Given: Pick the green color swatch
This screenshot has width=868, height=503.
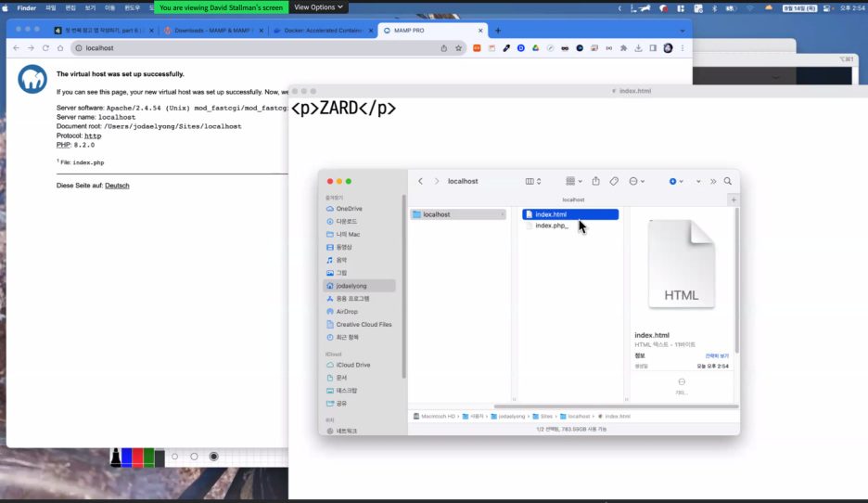Looking at the screenshot, I should pyautogui.click(x=148, y=458).
